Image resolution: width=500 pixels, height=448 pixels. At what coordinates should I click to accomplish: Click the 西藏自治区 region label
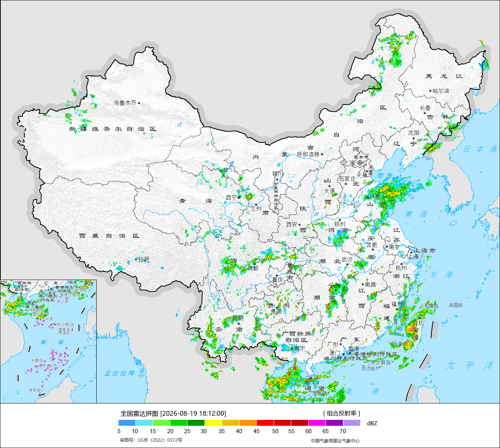click(x=109, y=236)
